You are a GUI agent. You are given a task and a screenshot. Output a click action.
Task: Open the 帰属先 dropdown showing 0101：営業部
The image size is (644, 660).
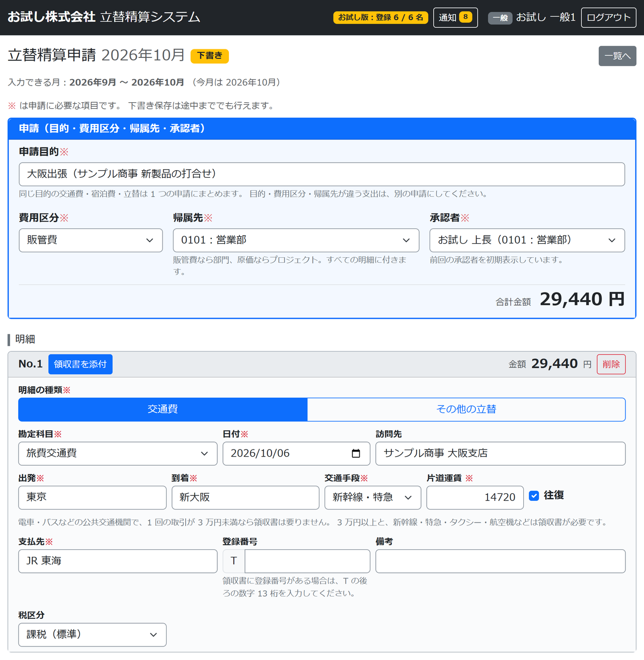pyautogui.click(x=296, y=240)
